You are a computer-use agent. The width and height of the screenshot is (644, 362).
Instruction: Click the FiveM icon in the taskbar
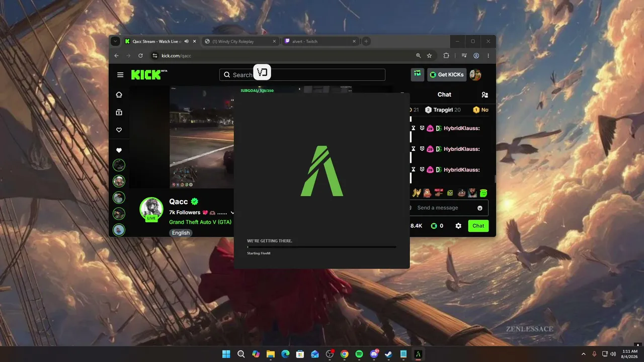[x=418, y=354]
